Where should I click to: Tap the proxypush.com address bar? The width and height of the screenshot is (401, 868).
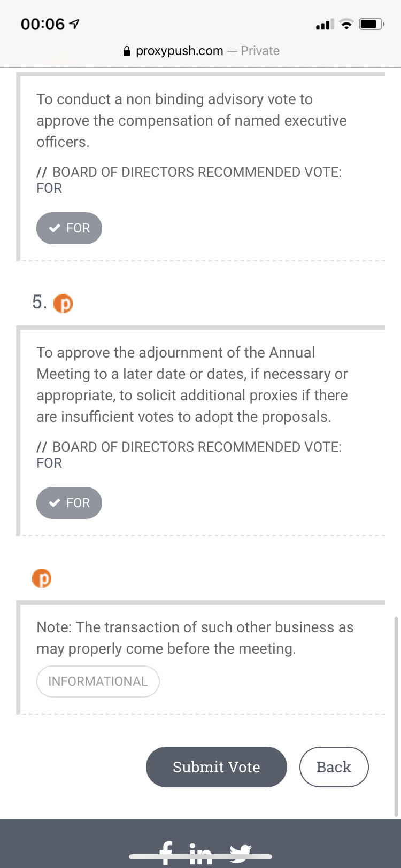pos(200,51)
